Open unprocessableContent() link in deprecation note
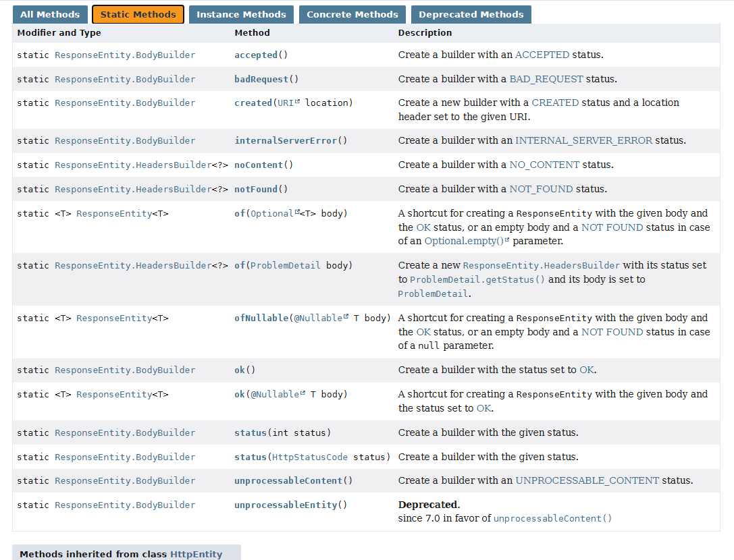Screen dimensions: 734x560 point(552,518)
